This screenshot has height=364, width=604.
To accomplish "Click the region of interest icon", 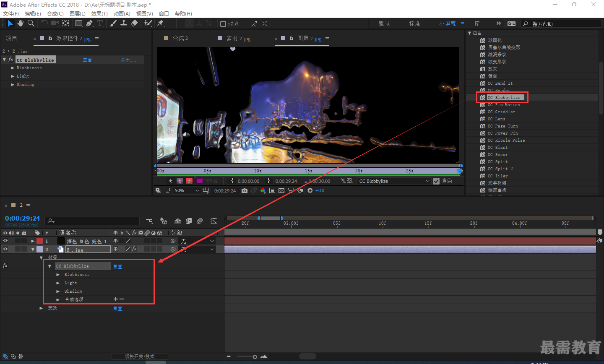I will tap(272, 190).
